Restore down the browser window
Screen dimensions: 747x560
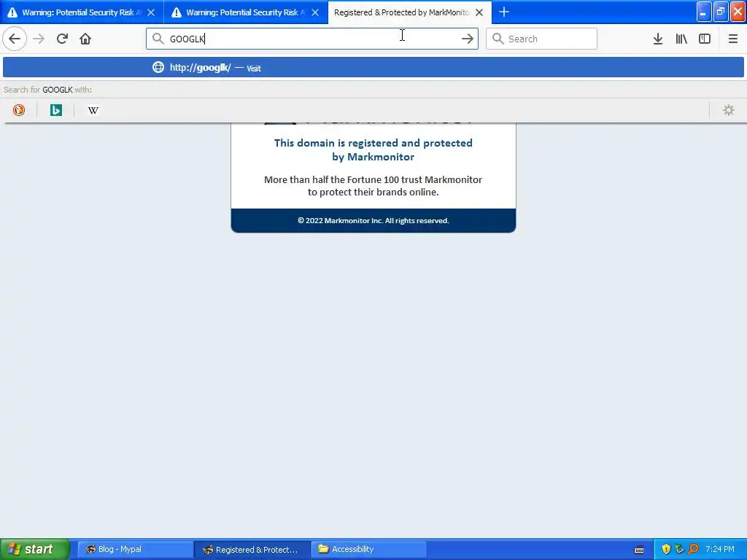tap(720, 12)
